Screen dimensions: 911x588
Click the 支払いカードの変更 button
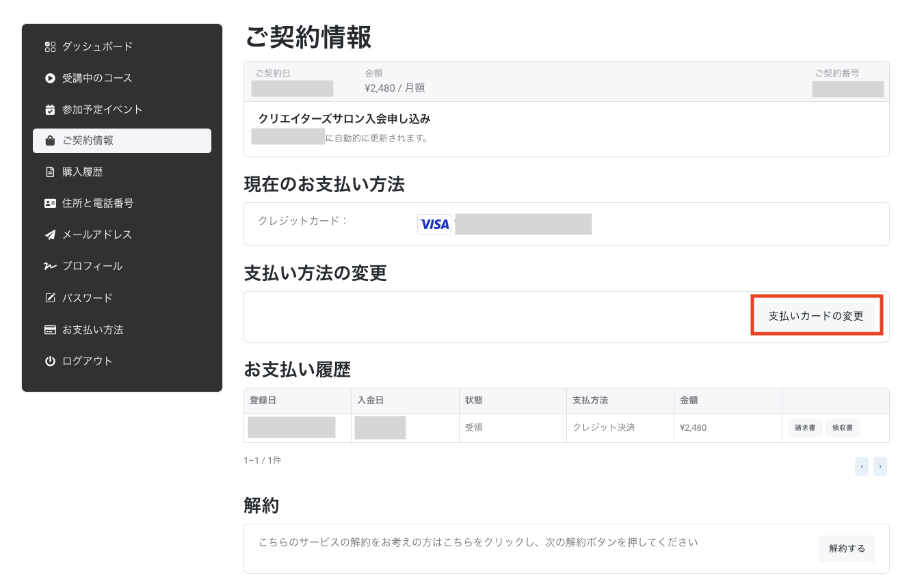[x=817, y=315]
